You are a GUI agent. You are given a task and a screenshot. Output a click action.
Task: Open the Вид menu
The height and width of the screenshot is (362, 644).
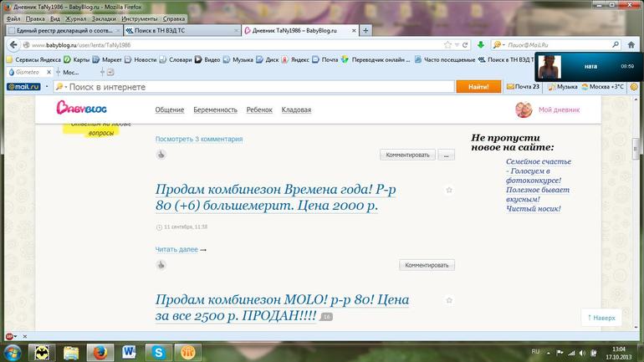pyautogui.click(x=55, y=19)
